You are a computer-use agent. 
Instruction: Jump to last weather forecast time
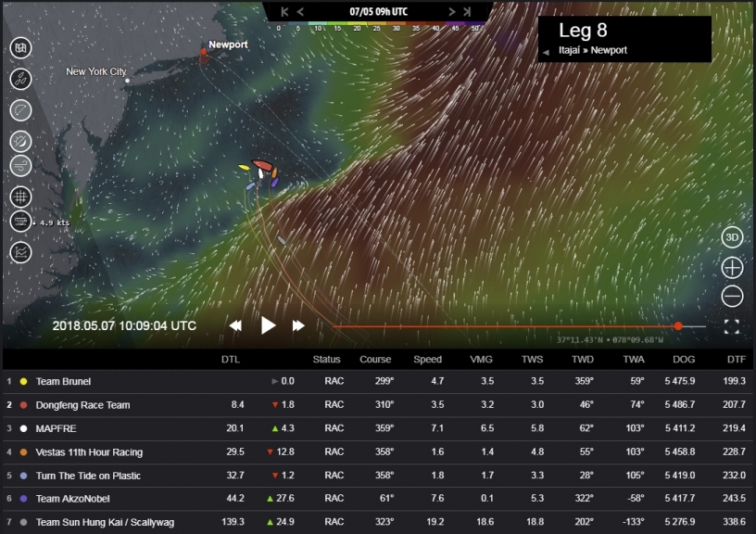point(467,11)
